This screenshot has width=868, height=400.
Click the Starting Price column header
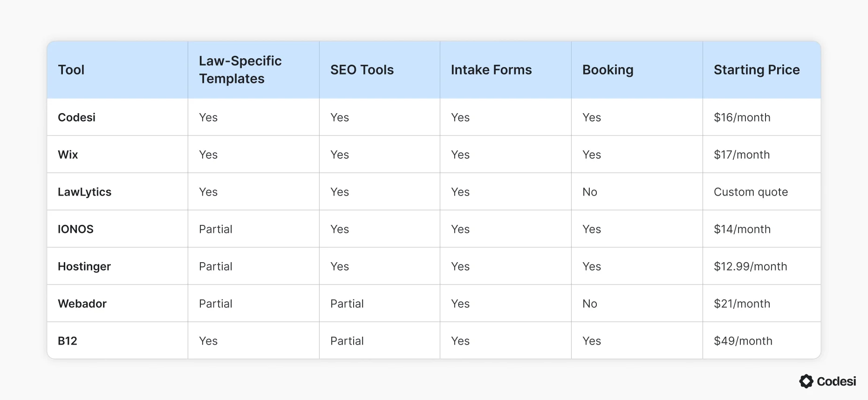757,70
